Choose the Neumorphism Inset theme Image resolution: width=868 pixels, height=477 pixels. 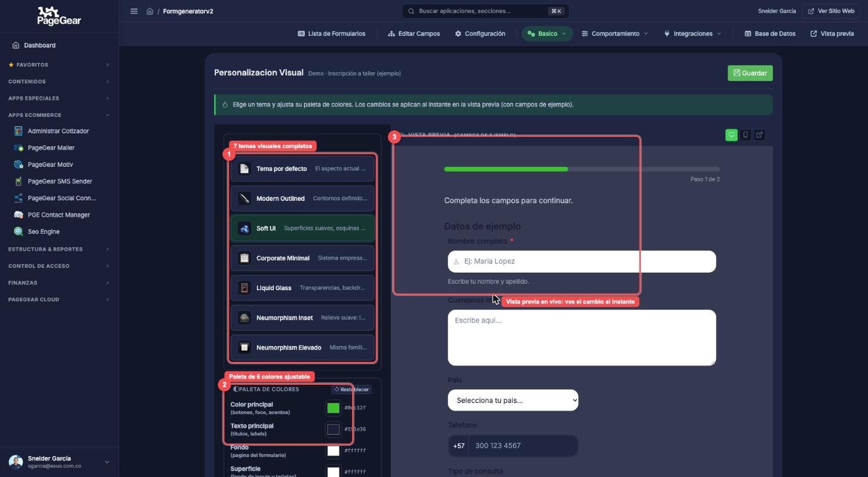[x=302, y=318]
